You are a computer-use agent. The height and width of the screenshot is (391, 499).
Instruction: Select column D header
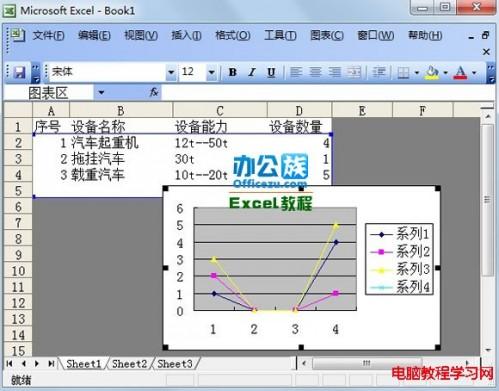[299, 110]
